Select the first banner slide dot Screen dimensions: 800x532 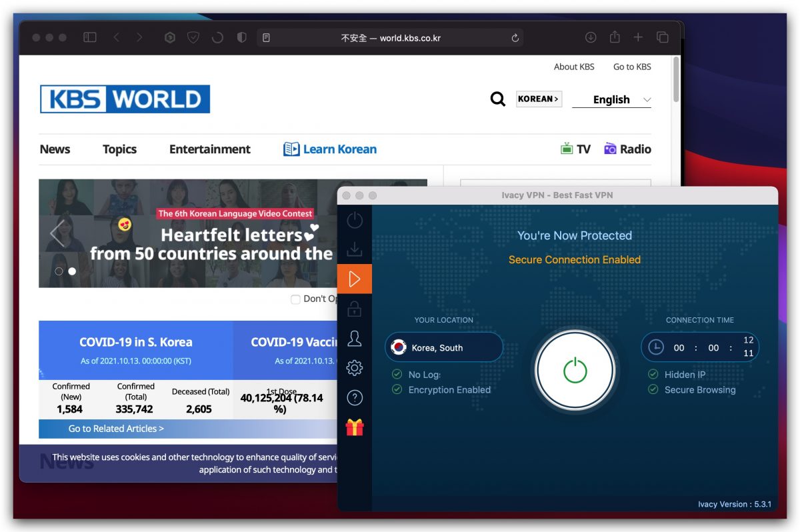point(59,271)
